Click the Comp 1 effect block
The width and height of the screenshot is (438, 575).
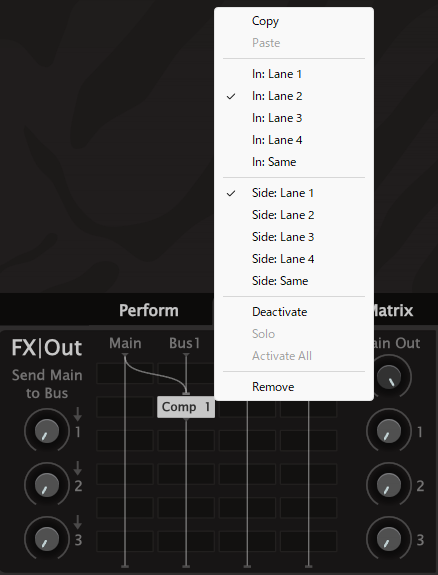pyautogui.click(x=186, y=407)
